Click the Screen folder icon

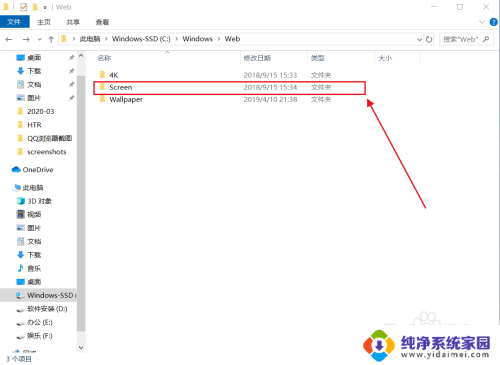pos(102,87)
